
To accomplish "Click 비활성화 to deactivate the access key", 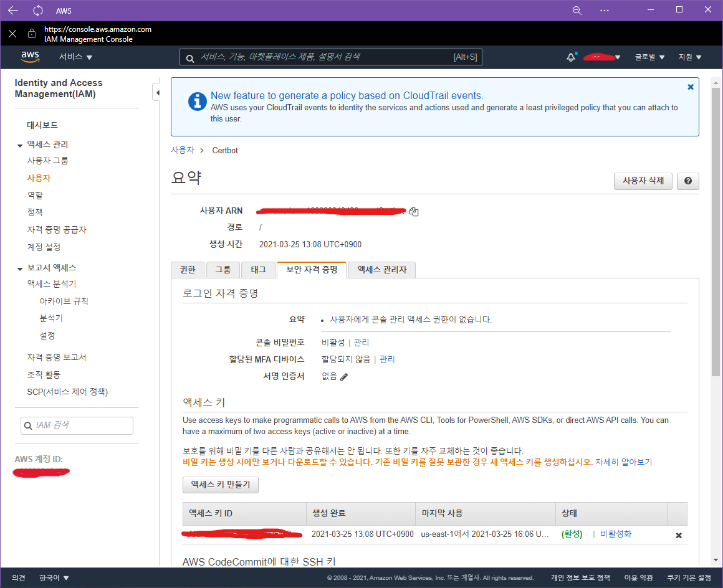I will 616,534.
